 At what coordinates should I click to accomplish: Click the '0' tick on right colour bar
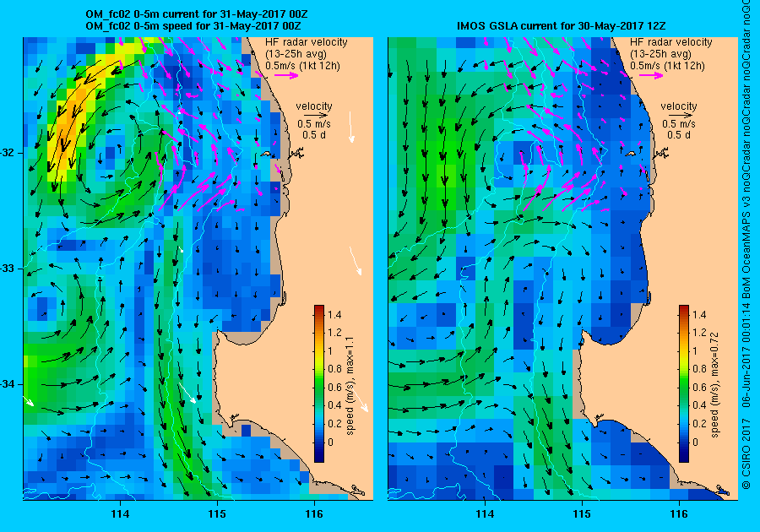(696, 442)
